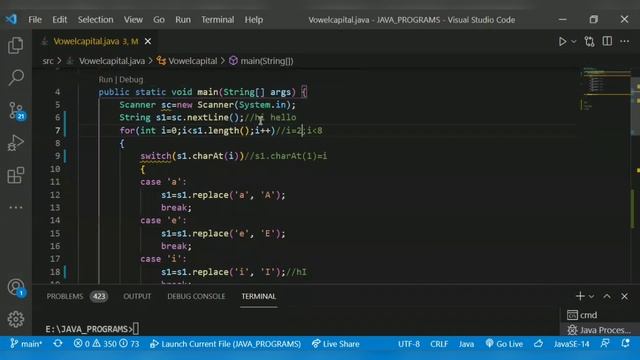Screen dimensions: 640x360
Task: Open the Run menu
Action: click(183, 20)
